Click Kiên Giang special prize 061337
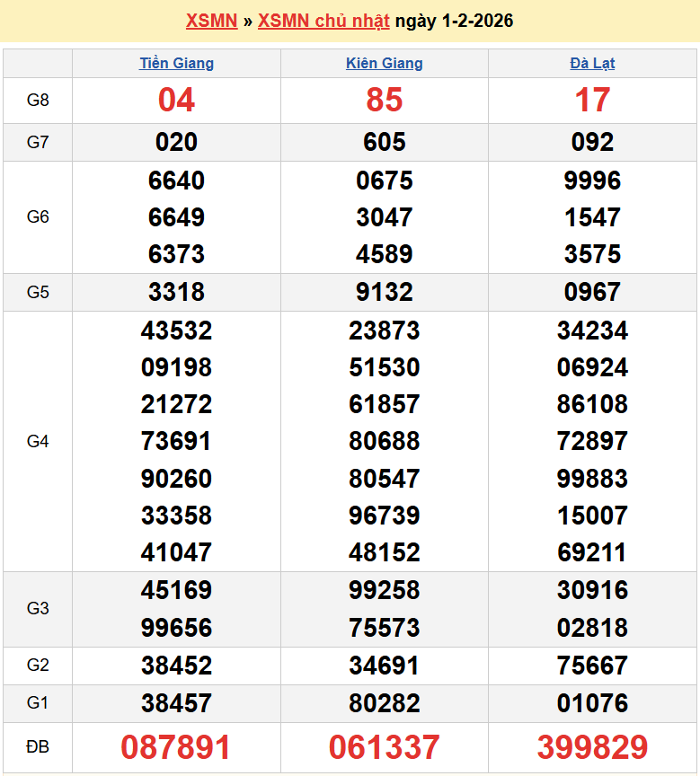 point(384,747)
